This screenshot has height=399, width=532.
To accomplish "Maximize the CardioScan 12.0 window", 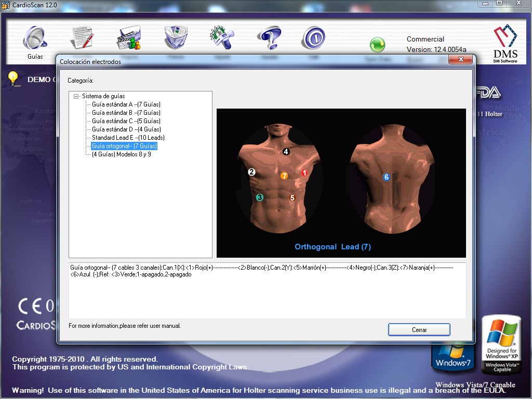I will (x=499, y=4).
